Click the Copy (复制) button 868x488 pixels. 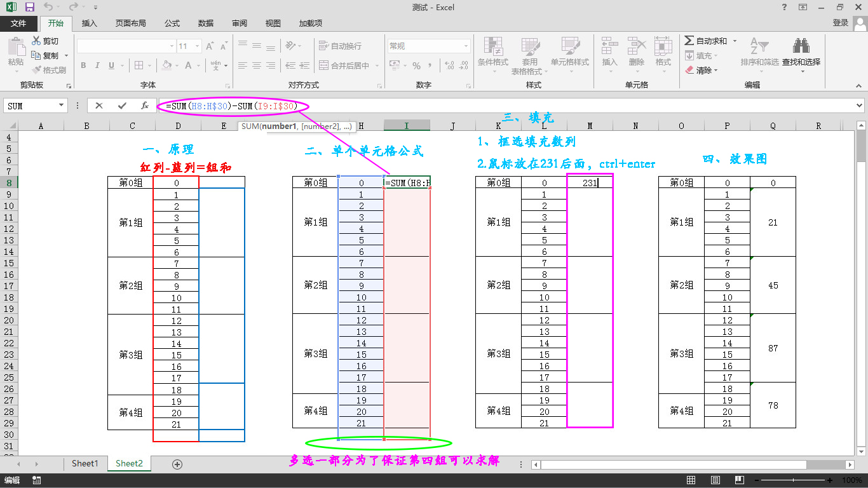(x=45, y=56)
